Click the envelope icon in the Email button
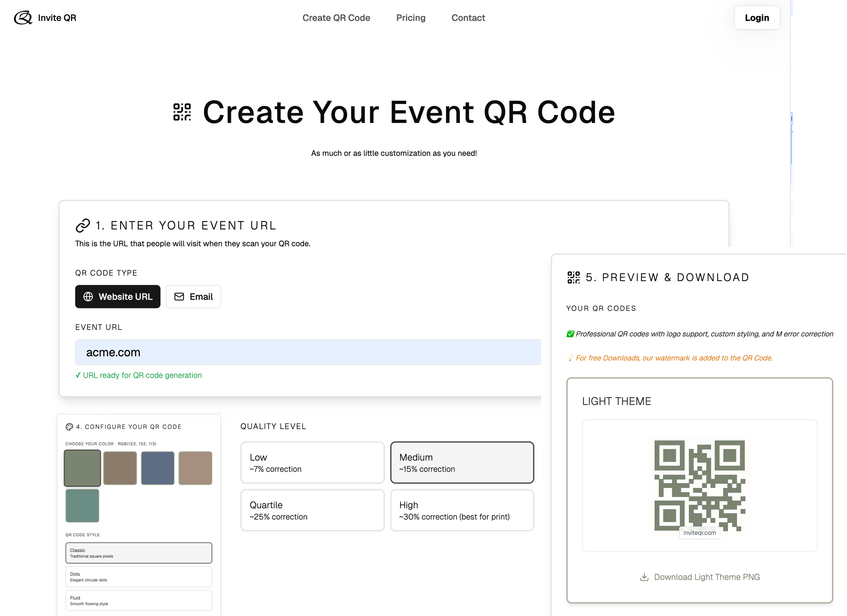 179,297
